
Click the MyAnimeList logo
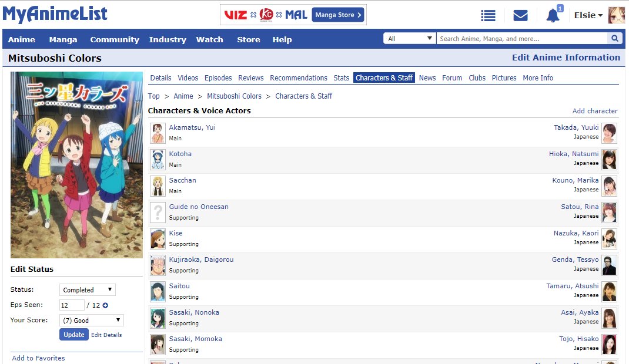coord(55,15)
